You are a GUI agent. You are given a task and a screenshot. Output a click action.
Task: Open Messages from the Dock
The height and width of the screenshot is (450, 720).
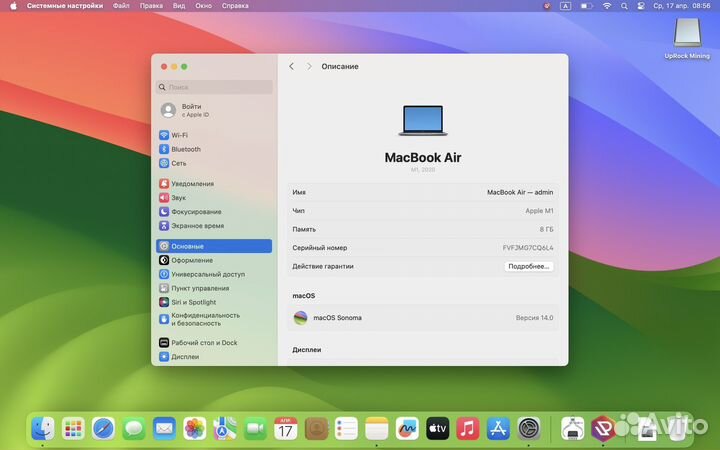pyautogui.click(x=134, y=428)
